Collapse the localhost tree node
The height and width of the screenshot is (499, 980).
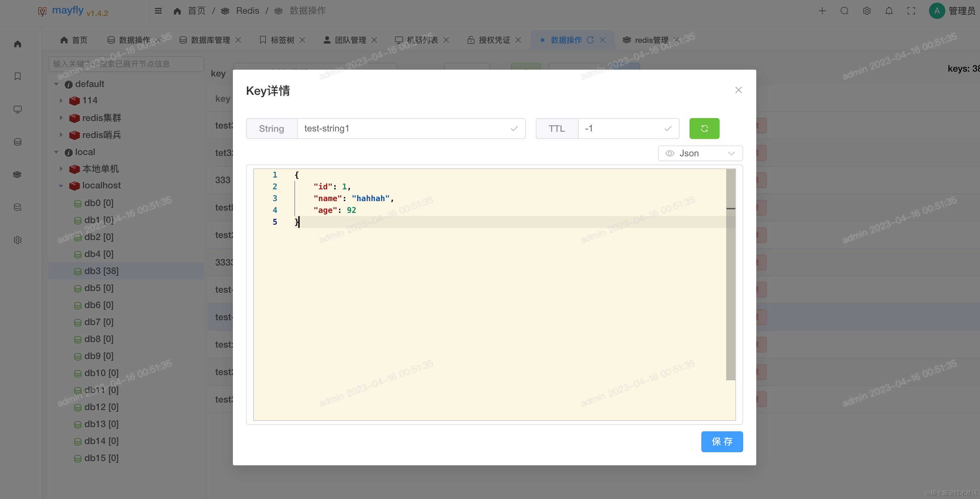coord(61,186)
